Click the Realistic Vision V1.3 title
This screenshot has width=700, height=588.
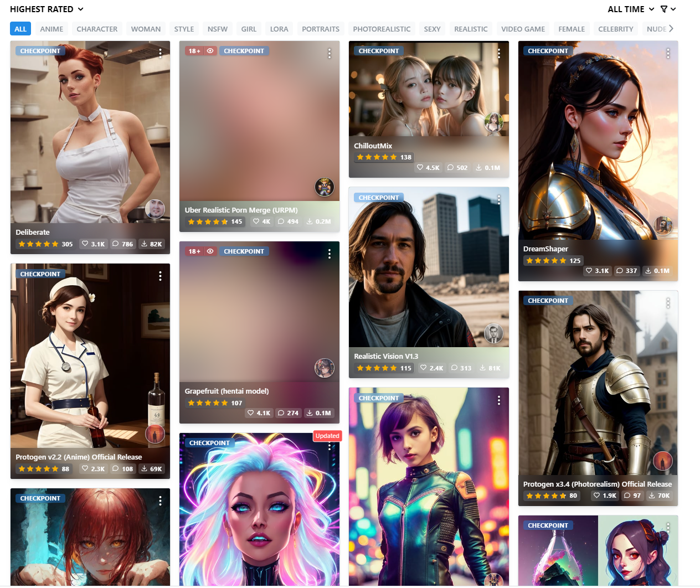[x=386, y=357]
